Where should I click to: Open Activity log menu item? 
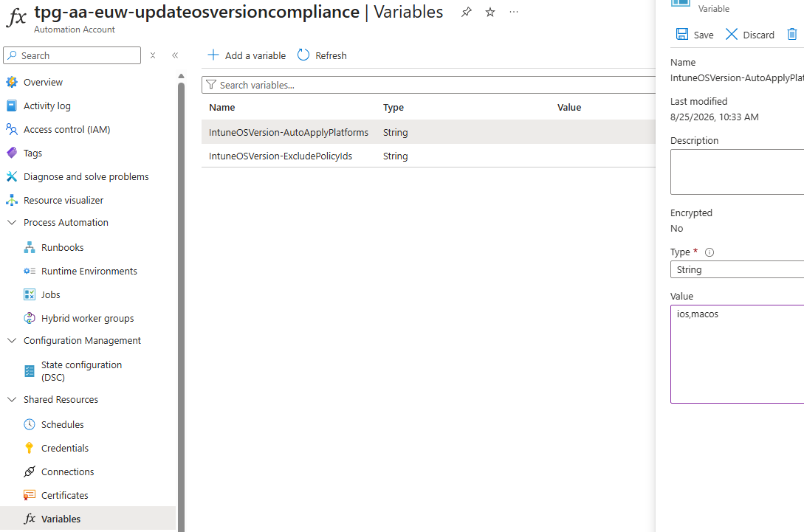[47, 106]
